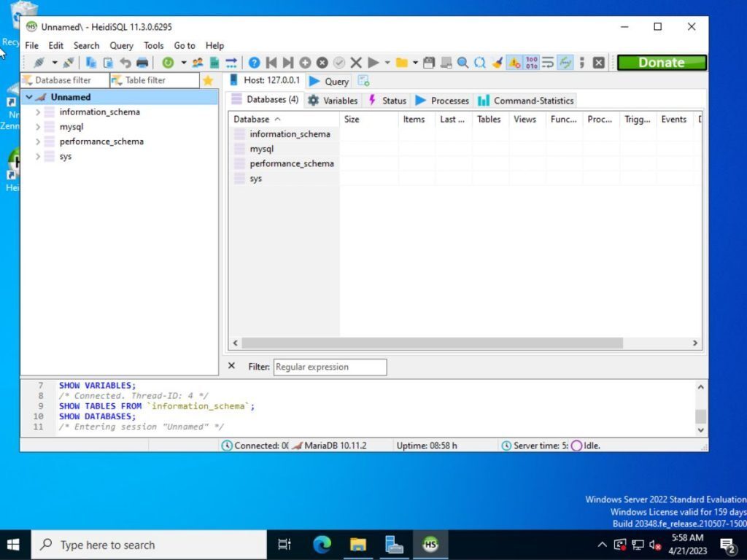Open the User manager icon
This screenshot has height=560, width=747.
197,63
